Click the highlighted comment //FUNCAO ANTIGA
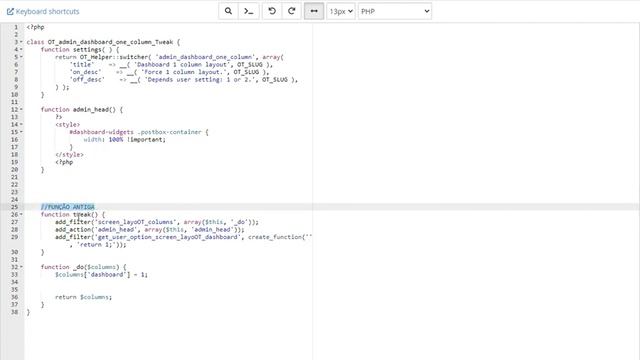Screen dimensions: 640x360 pyautogui.click(x=68, y=207)
